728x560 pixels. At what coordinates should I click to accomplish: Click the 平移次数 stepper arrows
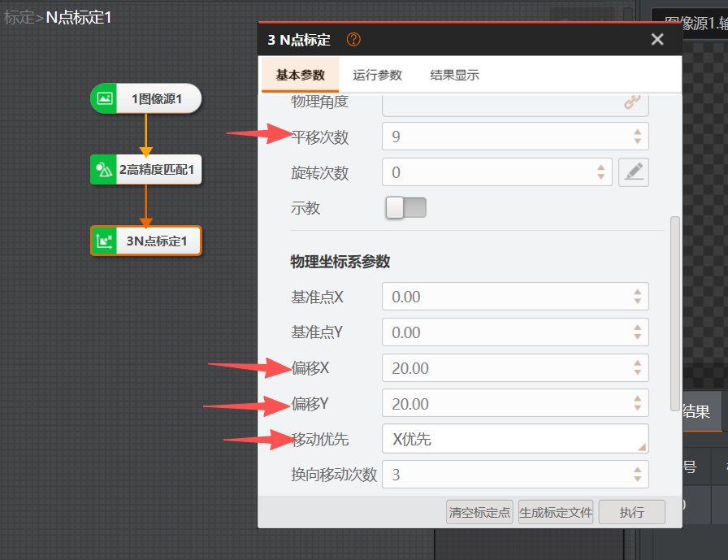click(638, 137)
